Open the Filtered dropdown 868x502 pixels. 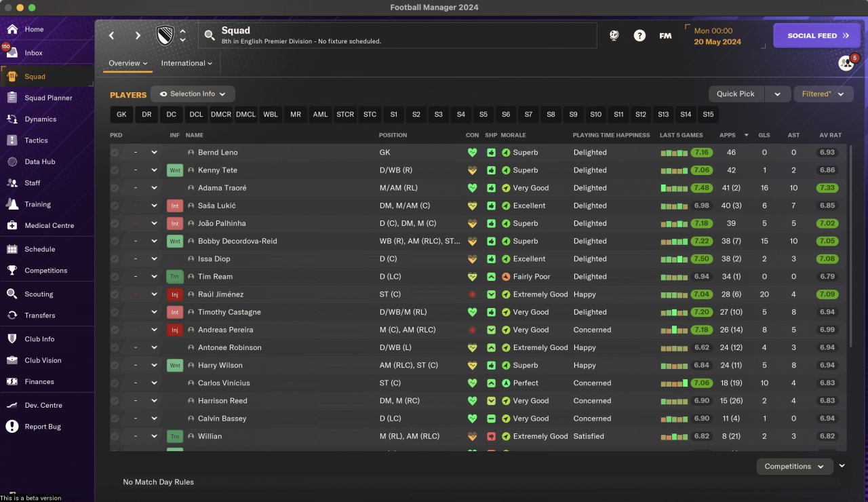823,94
